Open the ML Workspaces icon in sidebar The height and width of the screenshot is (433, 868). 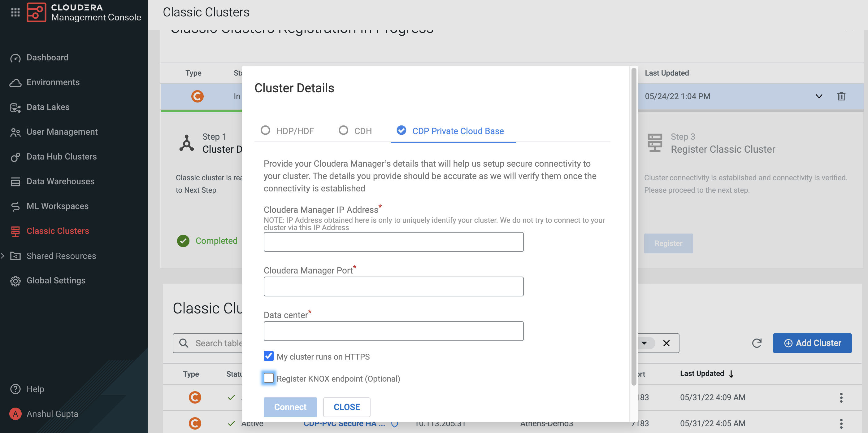[15, 206]
